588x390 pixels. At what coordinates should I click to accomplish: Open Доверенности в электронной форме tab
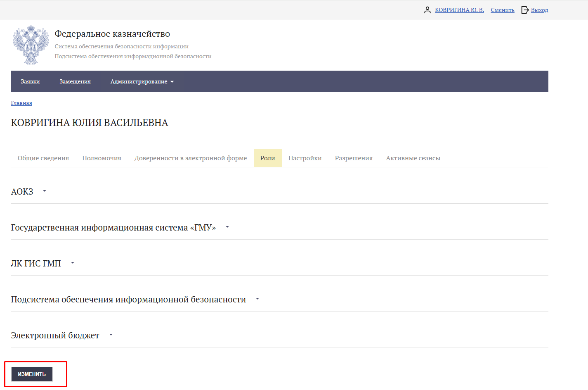point(191,158)
